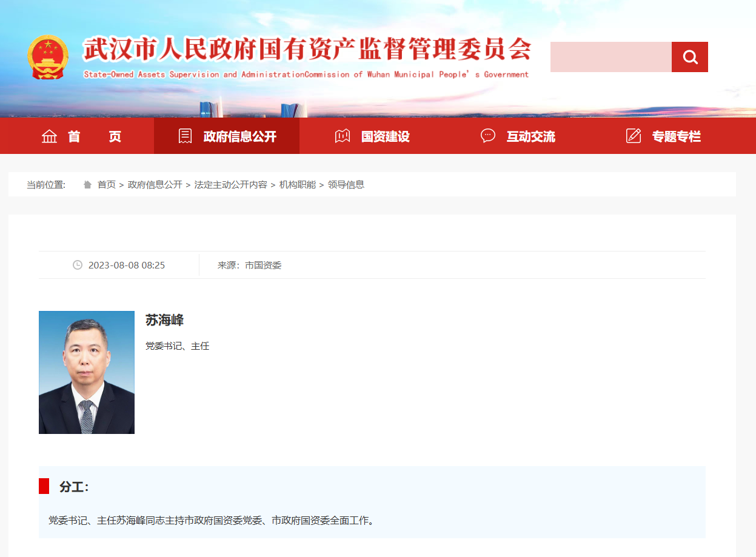The height and width of the screenshot is (557, 756).
Task: Click the name heading 苏海峰
Action: 164,320
